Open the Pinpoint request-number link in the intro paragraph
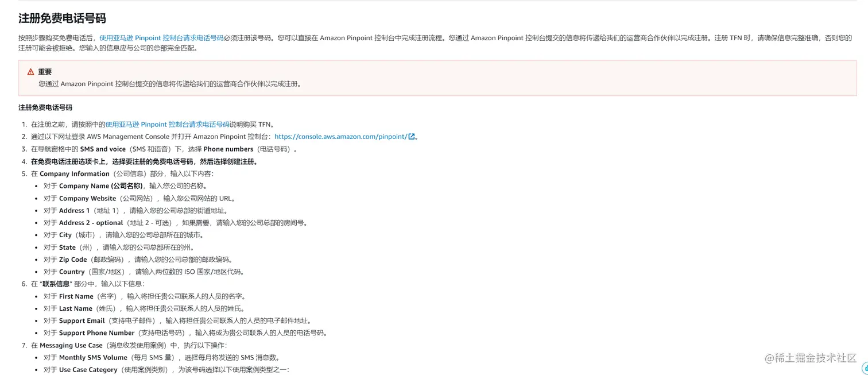Screen dimensions: 868x375 pos(161,38)
